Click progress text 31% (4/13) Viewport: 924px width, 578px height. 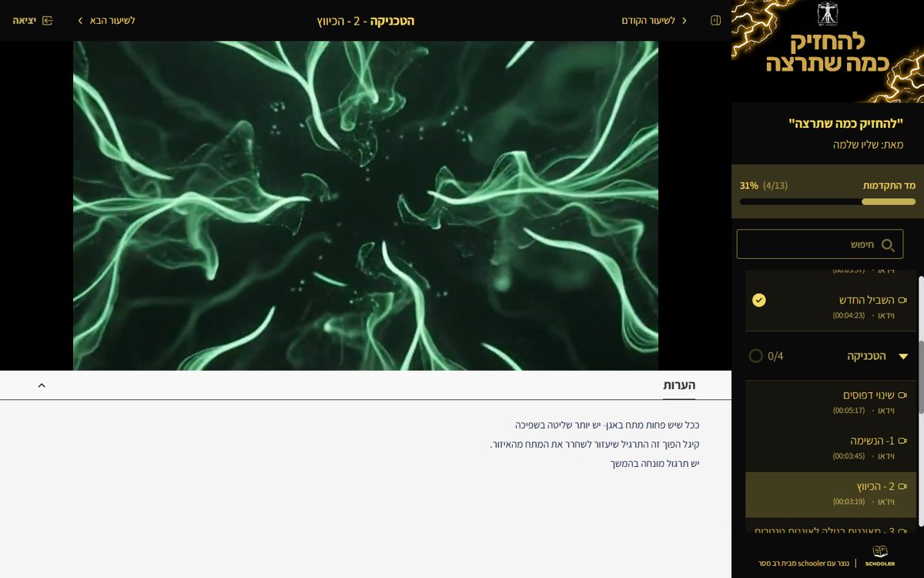pyautogui.click(x=764, y=186)
